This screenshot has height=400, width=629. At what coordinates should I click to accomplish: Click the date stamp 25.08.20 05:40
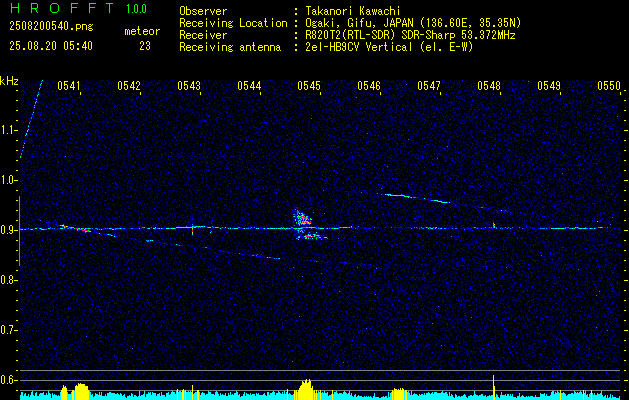(51, 46)
